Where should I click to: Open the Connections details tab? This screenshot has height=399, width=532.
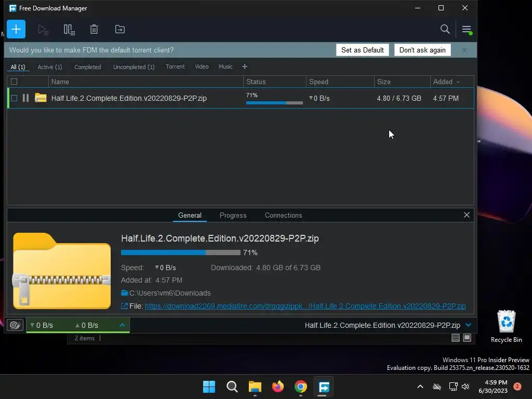coord(283,216)
